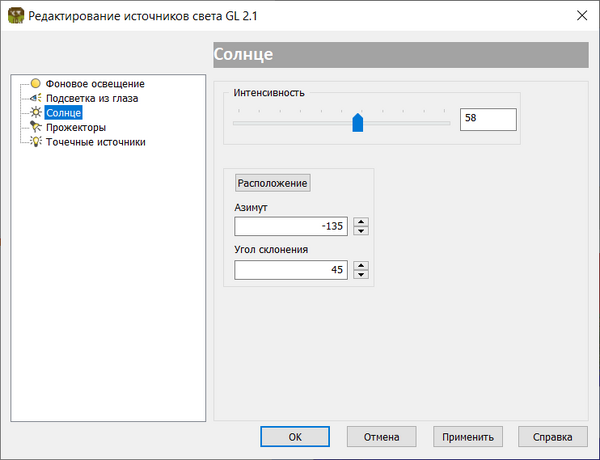This screenshot has height=460, width=600.
Task: Click the light bulb icon beside Точечные источники
Action: point(36,141)
